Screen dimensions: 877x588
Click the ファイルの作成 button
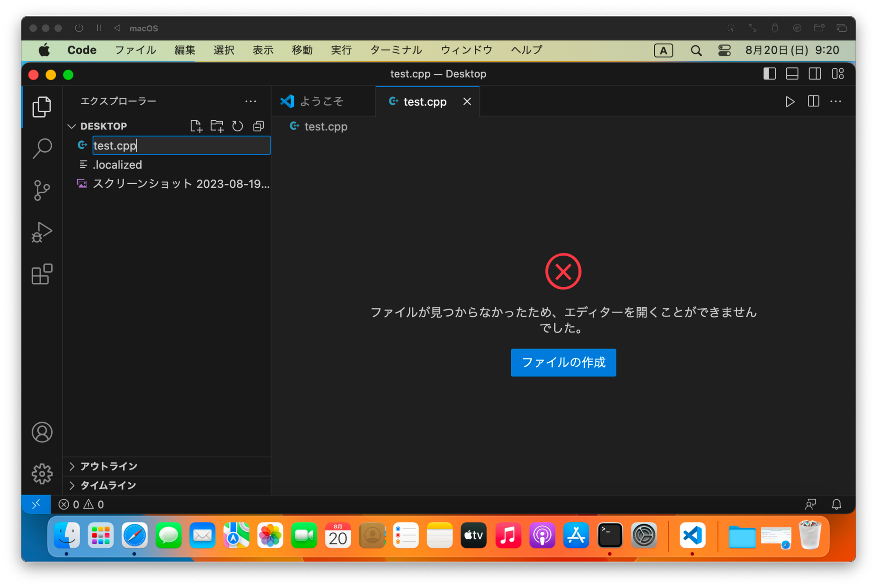point(563,363)
